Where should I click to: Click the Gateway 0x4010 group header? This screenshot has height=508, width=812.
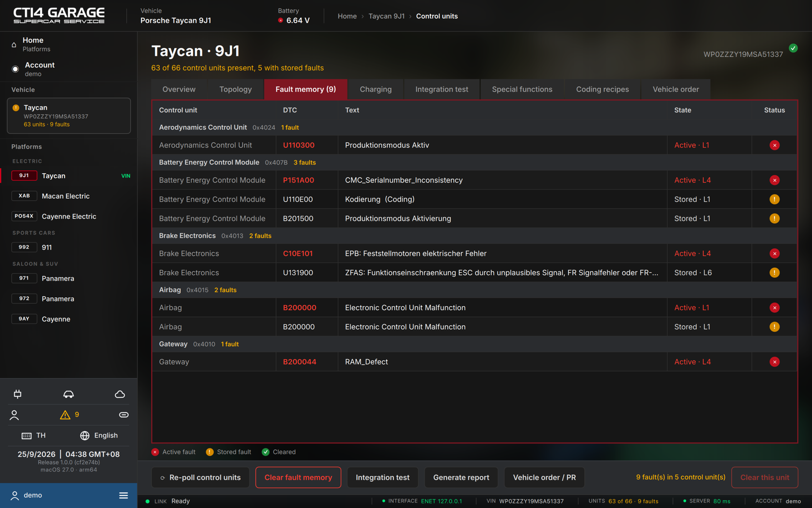point(475,344)
